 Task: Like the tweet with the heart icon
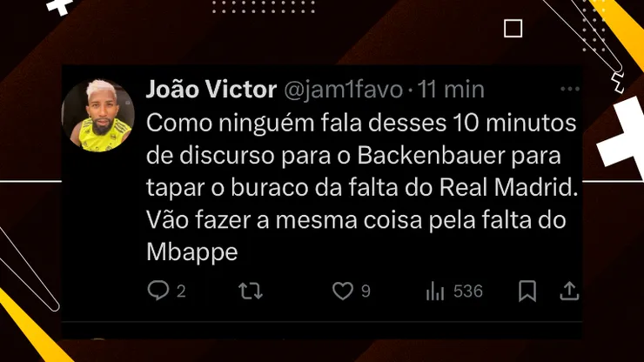click(x=343, y=291)
